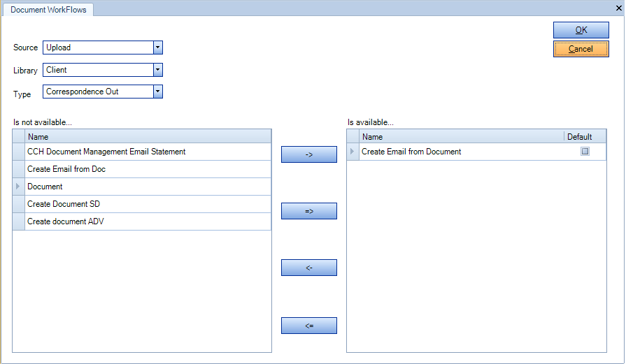Open the Source dropdown arrow
Screen dimensions: 626x364
(x=157, y=48)
